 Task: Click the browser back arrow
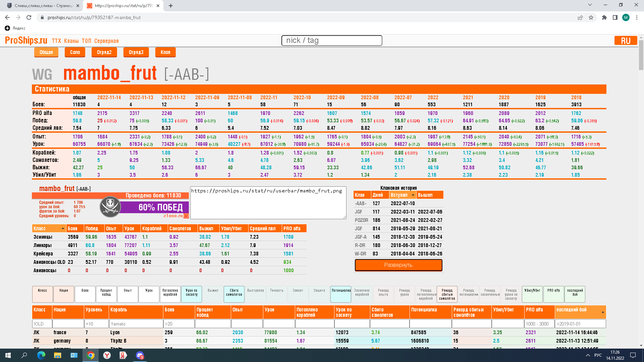tap(7, 17)
